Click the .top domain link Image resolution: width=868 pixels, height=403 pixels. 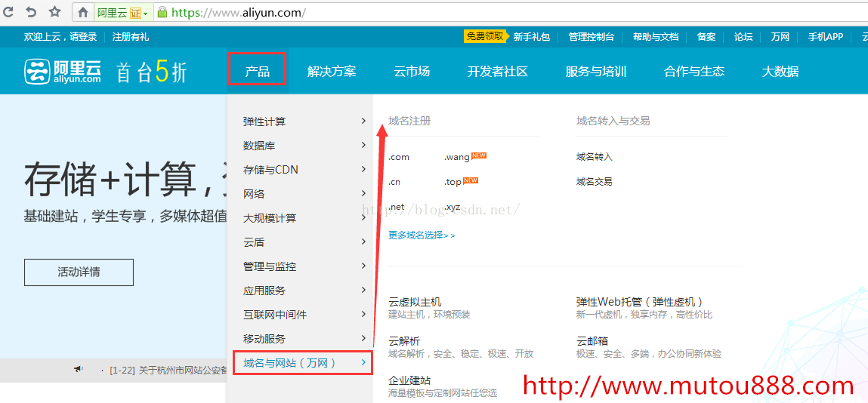coord(453,182)
